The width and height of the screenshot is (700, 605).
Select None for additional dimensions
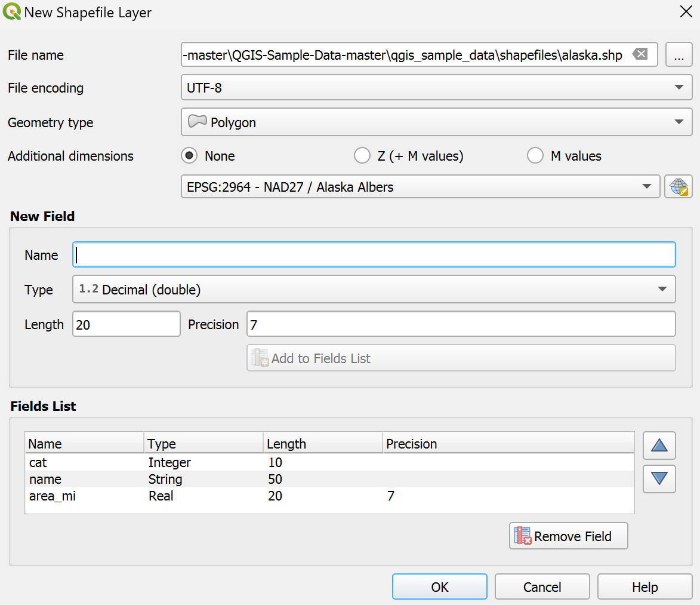(190, 156)
